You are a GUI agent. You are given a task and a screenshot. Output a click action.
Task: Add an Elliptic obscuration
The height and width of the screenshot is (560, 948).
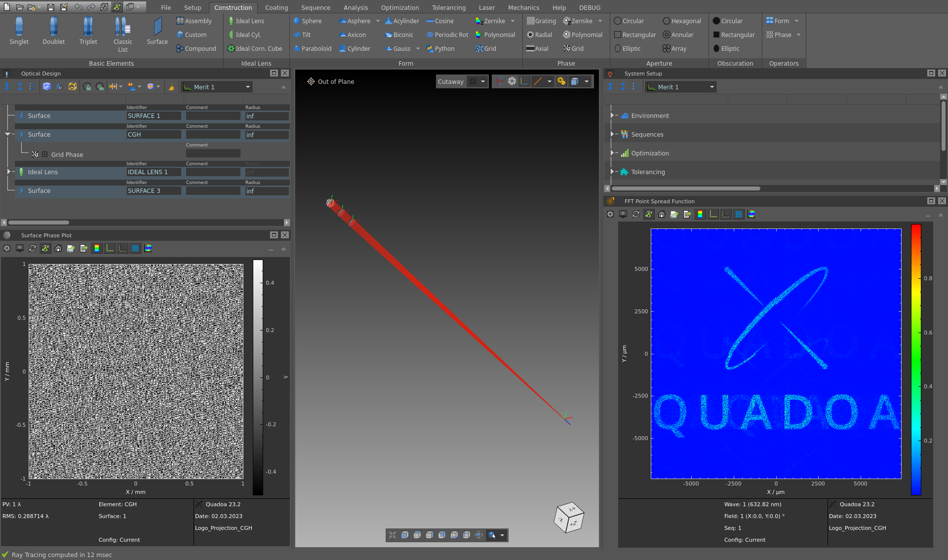tap(726, 48)
